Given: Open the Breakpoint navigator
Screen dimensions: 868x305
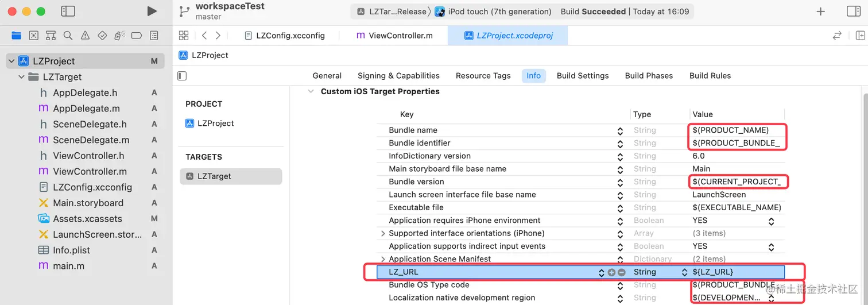Looking at the screenshot, I should [137, 36].
